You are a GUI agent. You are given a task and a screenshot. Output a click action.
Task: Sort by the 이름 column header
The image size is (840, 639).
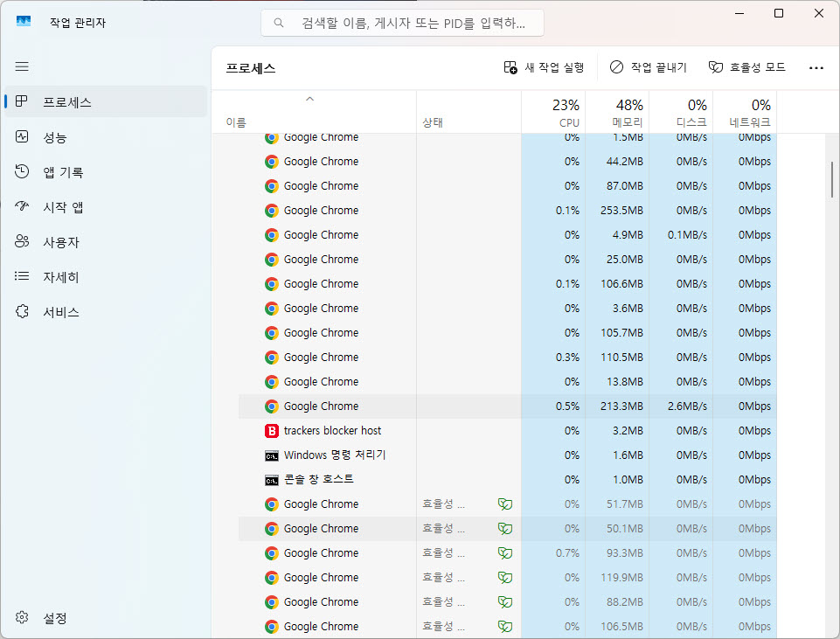click(314, 111)
